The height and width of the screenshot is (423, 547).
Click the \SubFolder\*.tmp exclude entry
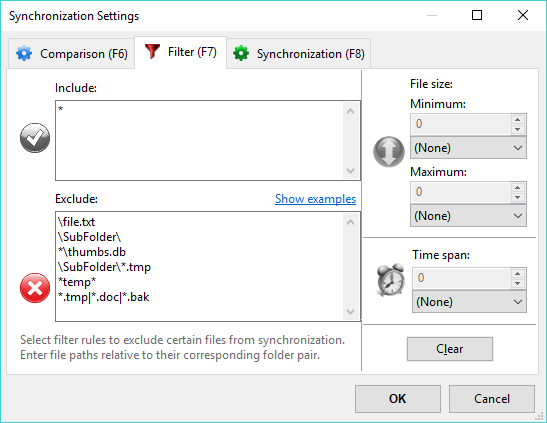click(x=104, y=267)
